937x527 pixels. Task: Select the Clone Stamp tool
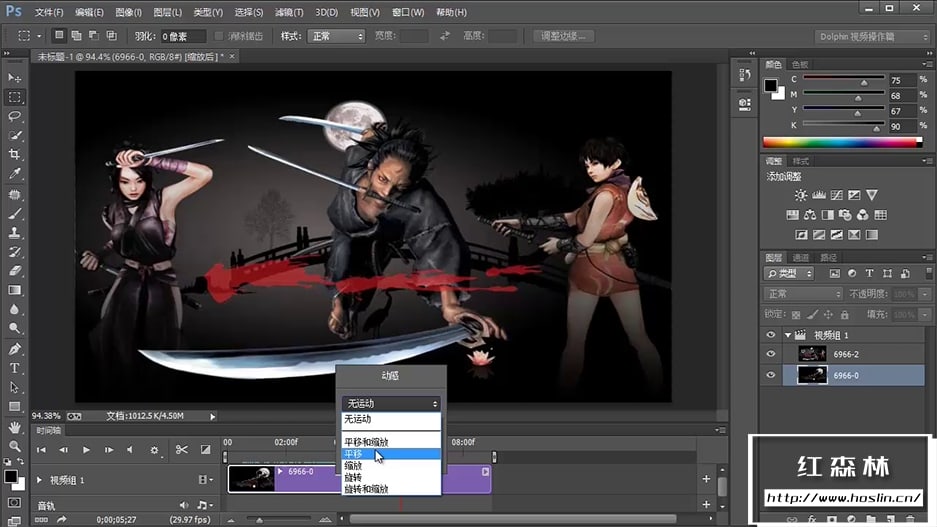tap(15, 233)
